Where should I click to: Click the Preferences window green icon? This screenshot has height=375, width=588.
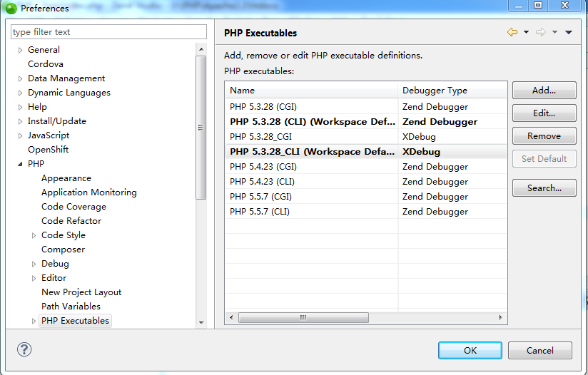point(11,8)
